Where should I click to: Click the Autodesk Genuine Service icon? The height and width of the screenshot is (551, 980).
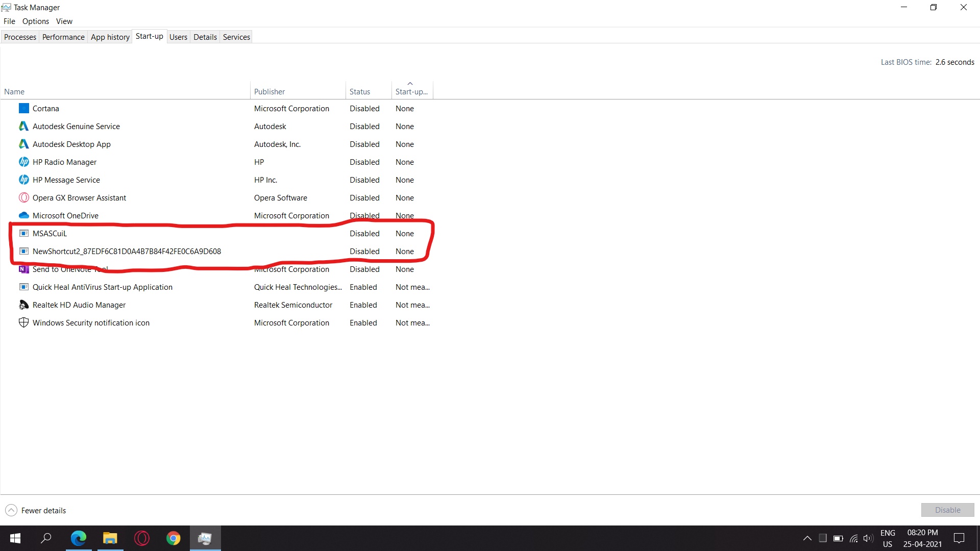pyautogui.click(x=23, y=126)
